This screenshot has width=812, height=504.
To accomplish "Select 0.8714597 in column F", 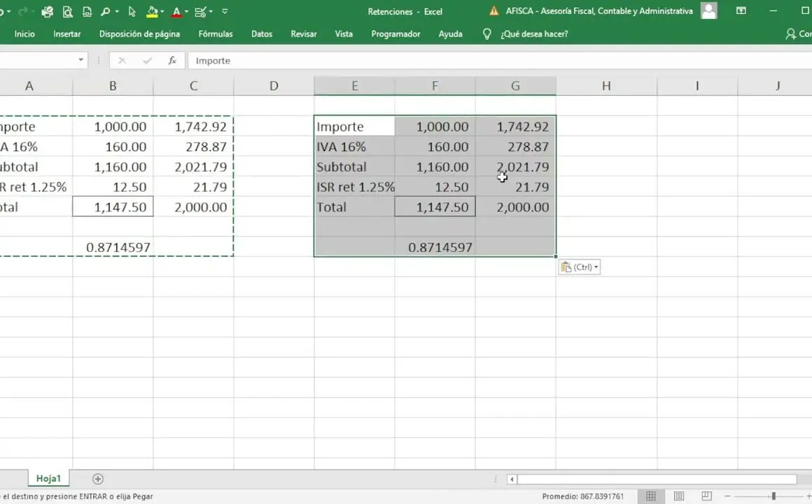I will 435,247.
